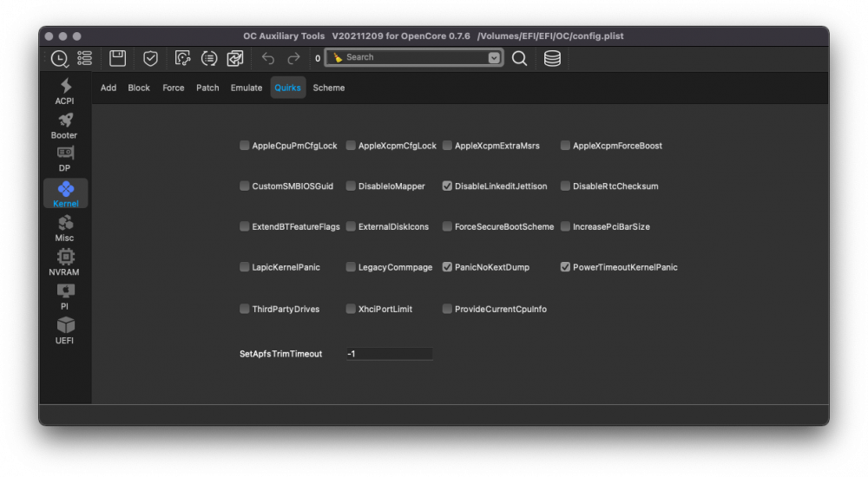
Task: Click into the Search text field
Action: tap(415, 57)
